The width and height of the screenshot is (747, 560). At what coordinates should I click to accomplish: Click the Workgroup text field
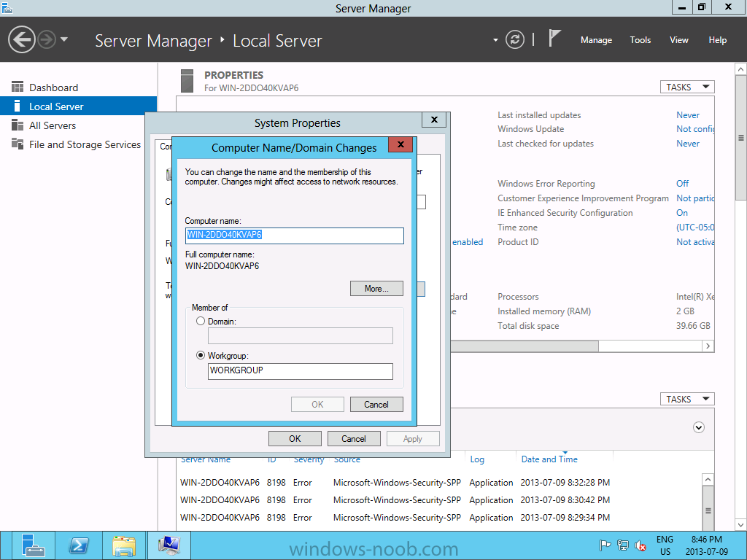[x=300, y=371]
